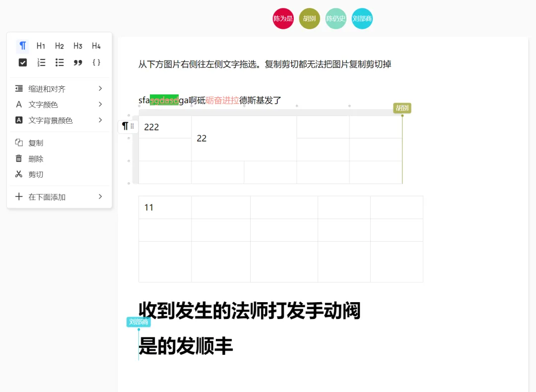Viewport: 536px width, 392px height.
Task: Click the trash can delete icon
Action: [19, 158]
